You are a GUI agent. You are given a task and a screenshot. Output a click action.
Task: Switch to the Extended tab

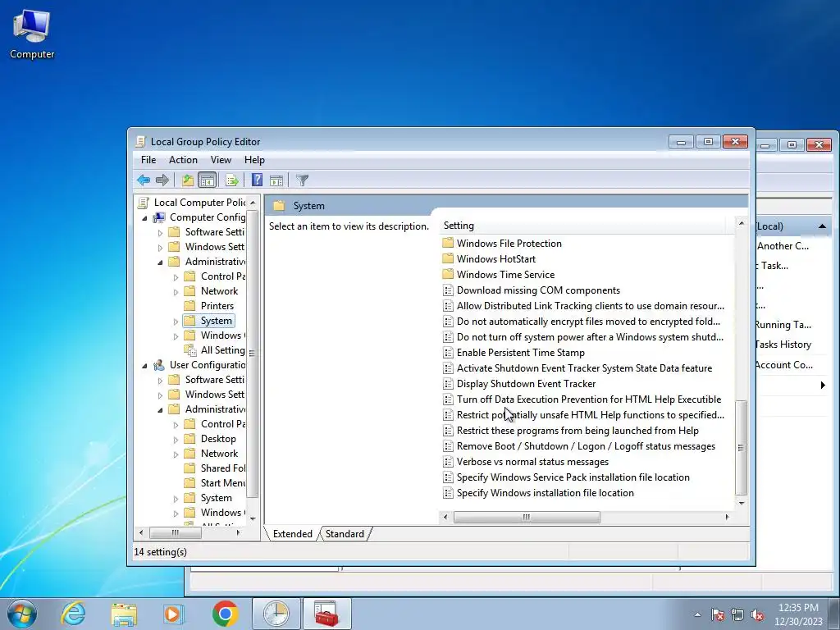tap(293, 533)
